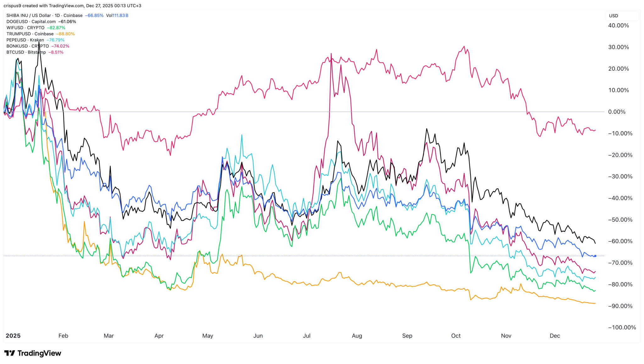Select the PEPEUSD Kraken legend entry
644x364 pixels.
[x=25, y=40]
